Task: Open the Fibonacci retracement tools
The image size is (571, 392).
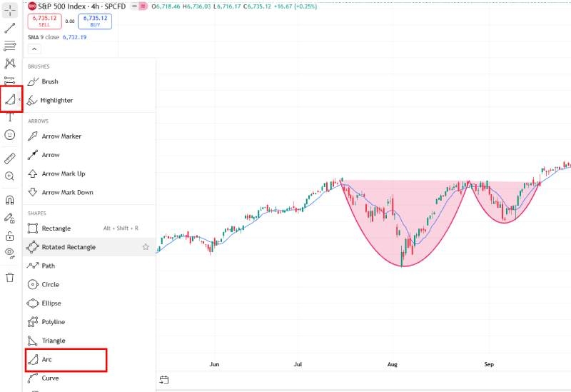Action: click(10, 46)
